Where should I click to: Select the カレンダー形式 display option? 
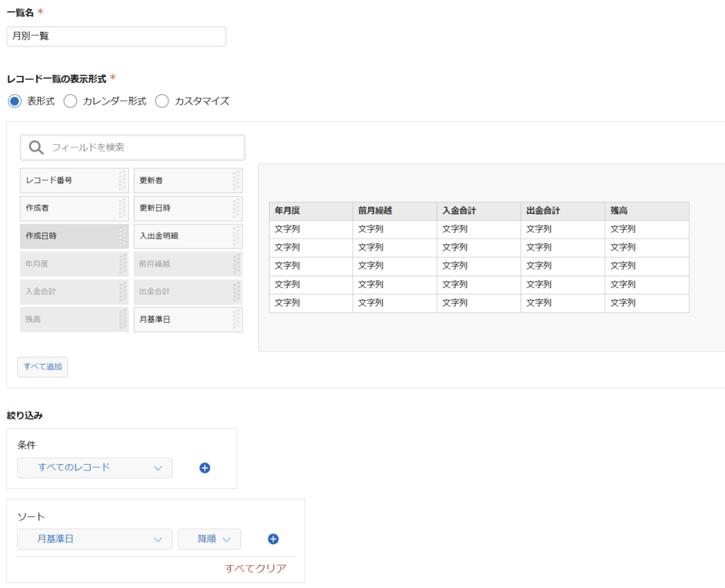pos(70,101)
